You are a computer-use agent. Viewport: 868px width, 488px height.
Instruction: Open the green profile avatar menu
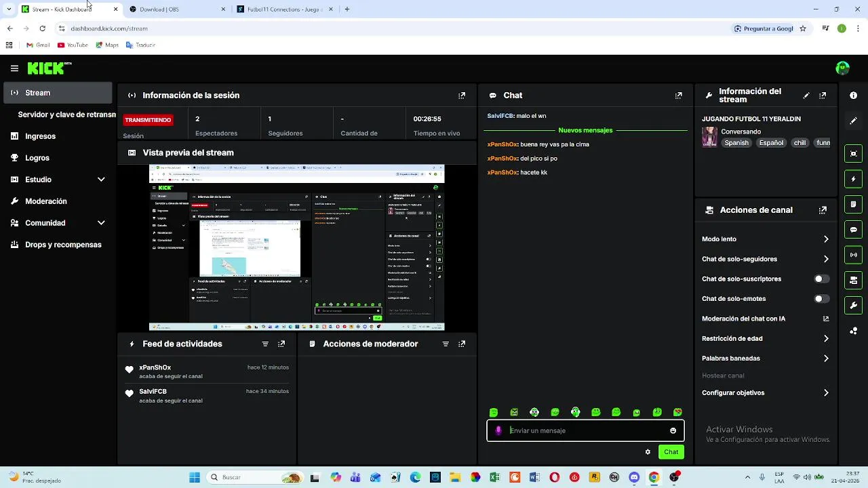[843, 68]
